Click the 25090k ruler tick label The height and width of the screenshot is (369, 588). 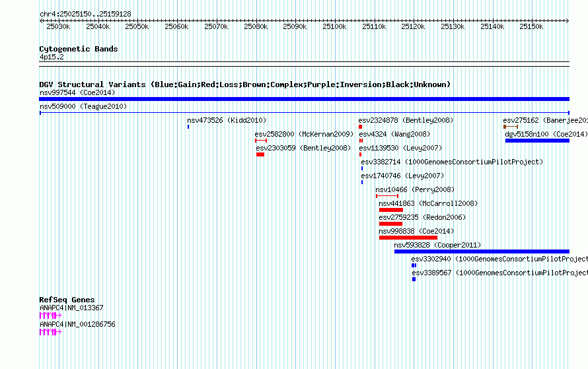pos(295,26)
